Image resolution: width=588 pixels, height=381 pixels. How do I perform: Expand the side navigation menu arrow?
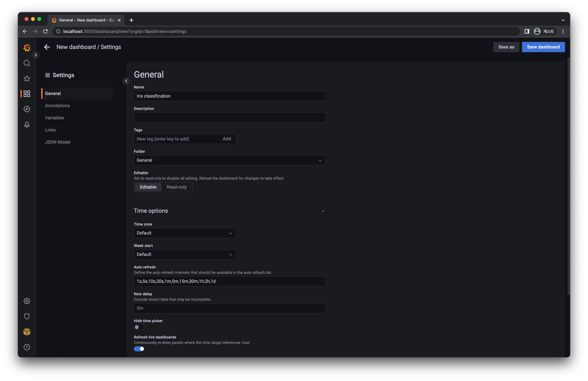(x=36, y=55)
